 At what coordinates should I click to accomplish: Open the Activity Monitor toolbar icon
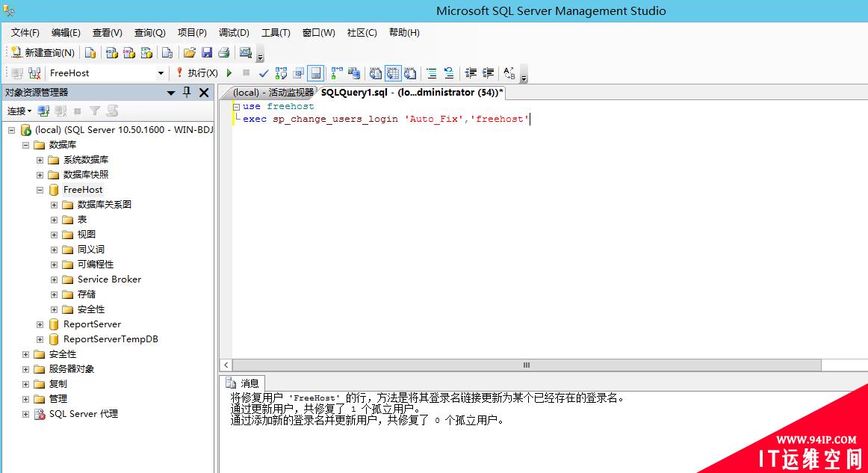(245, 52)
